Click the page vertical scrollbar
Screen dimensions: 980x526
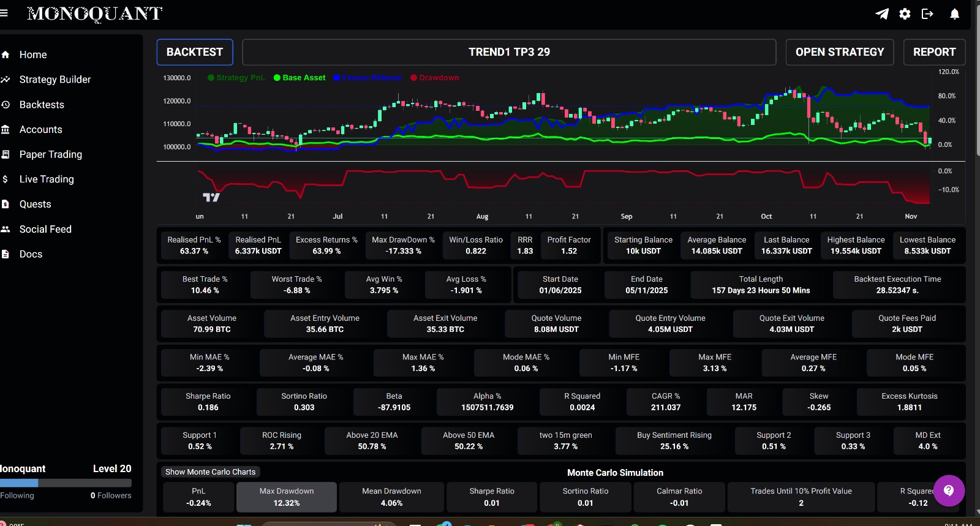pyautogui.click(x=978, y=80)
